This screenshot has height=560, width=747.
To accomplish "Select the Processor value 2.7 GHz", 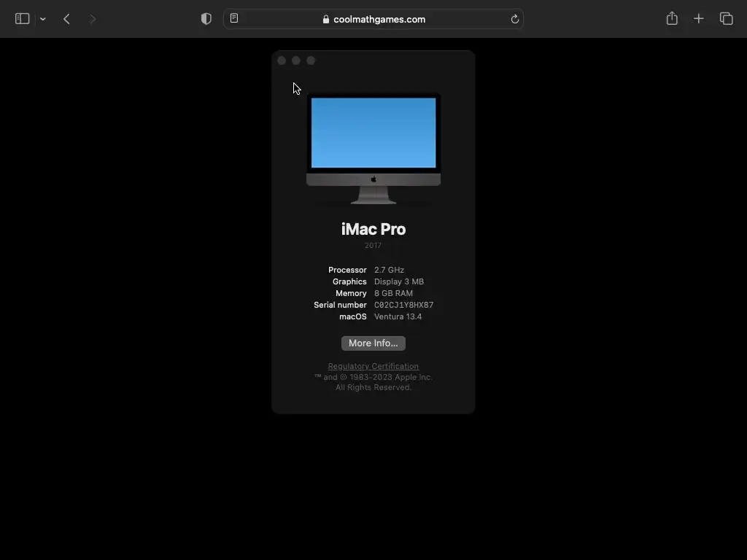I will [x=390, y=270].
